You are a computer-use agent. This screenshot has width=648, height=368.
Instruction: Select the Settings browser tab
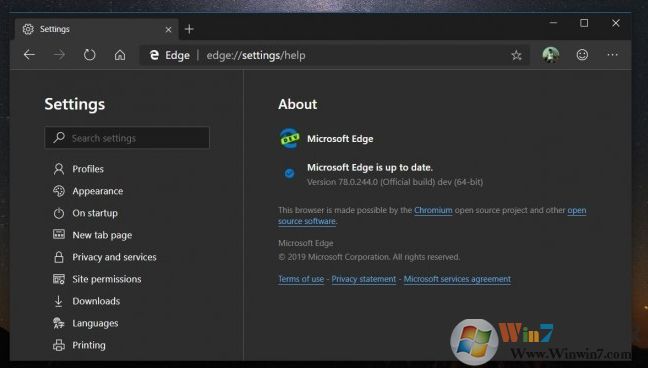point(96,29)
